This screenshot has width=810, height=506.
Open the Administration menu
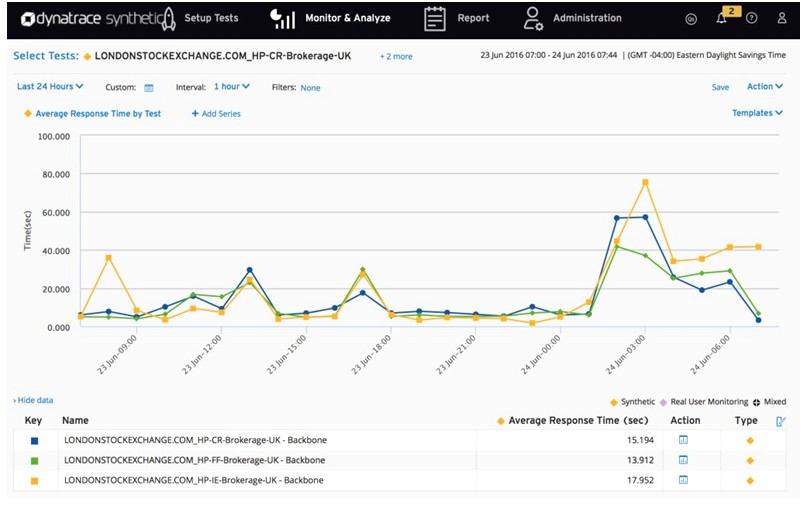click(x=587, y=18)
